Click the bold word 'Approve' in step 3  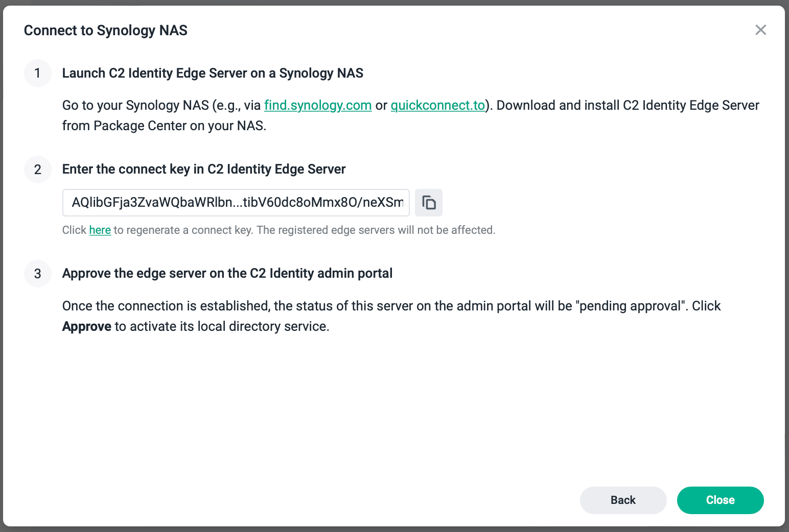click(x=87, y=326)
